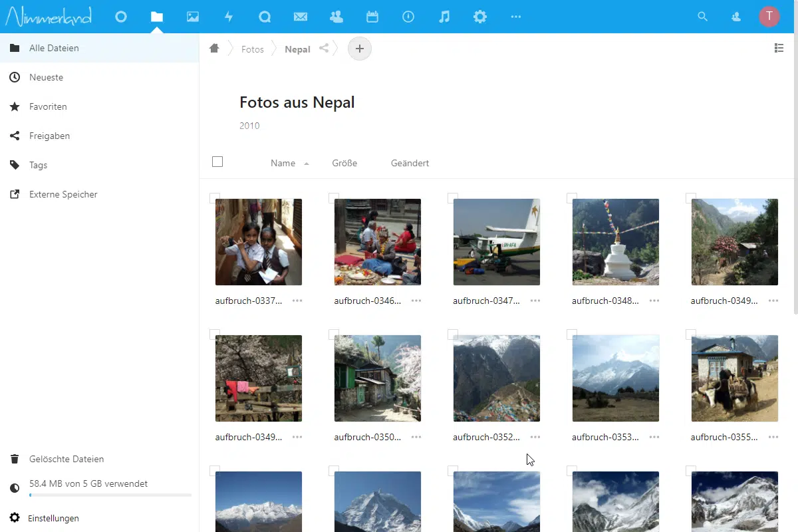Open Freigaben in the sidebar
This screenshot has width=798, height=532.
100,136
